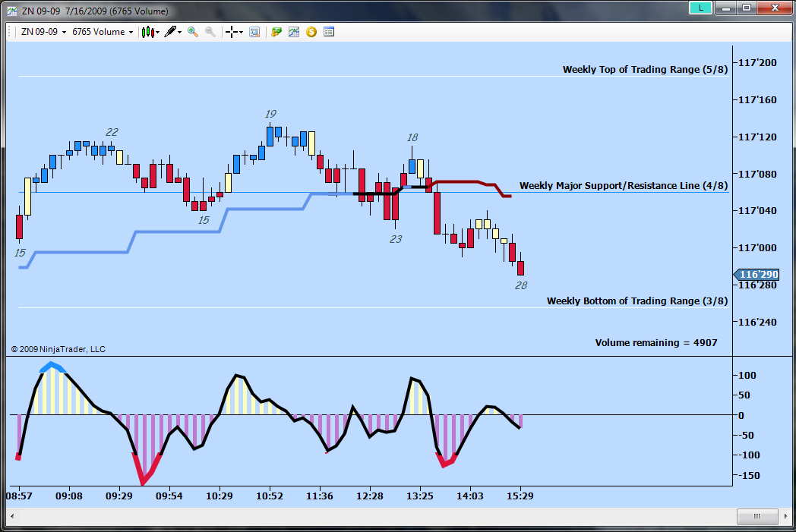Click the grayed Zoom Out magnifier icon
This screenshot has width=796, height=532.
click(210, 32)
